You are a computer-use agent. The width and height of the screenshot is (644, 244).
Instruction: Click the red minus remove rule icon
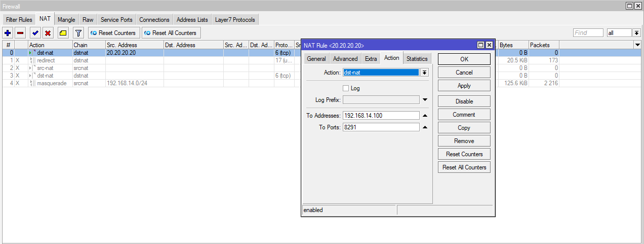click(x=20, y=33)
